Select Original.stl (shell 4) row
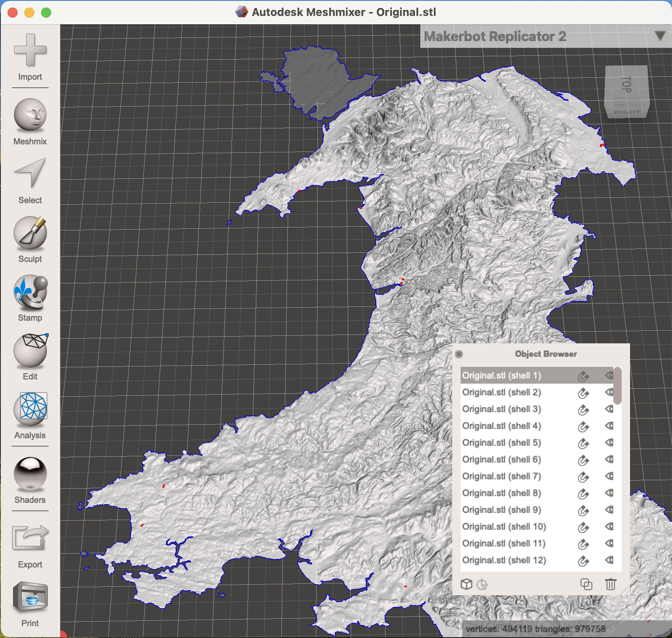The height and width of the screenshot is (638, 672). pos(537,426)
